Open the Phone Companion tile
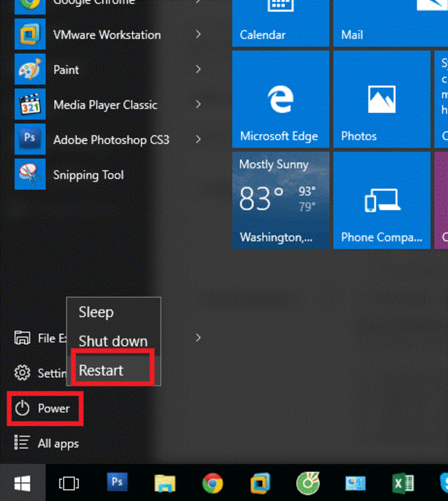448x501 pixels. pyautogui.click(x=381, y=200)
